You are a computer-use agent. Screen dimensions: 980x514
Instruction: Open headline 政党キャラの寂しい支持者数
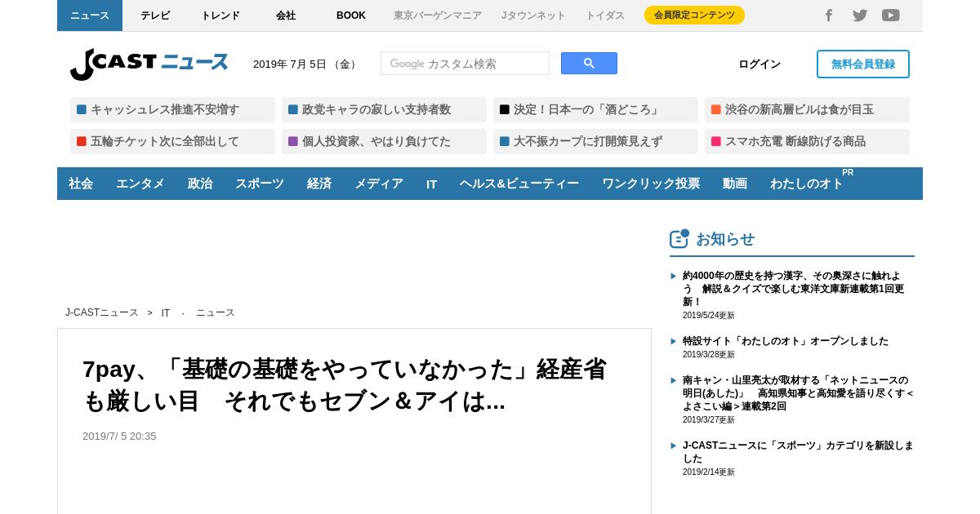point(384,109)
